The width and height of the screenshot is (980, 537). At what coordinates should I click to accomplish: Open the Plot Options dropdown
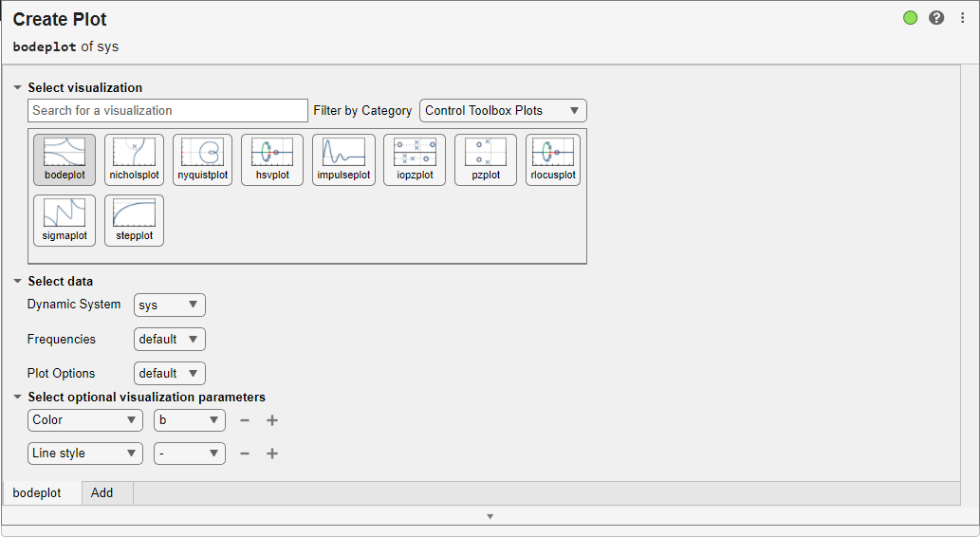pos(170,373)
